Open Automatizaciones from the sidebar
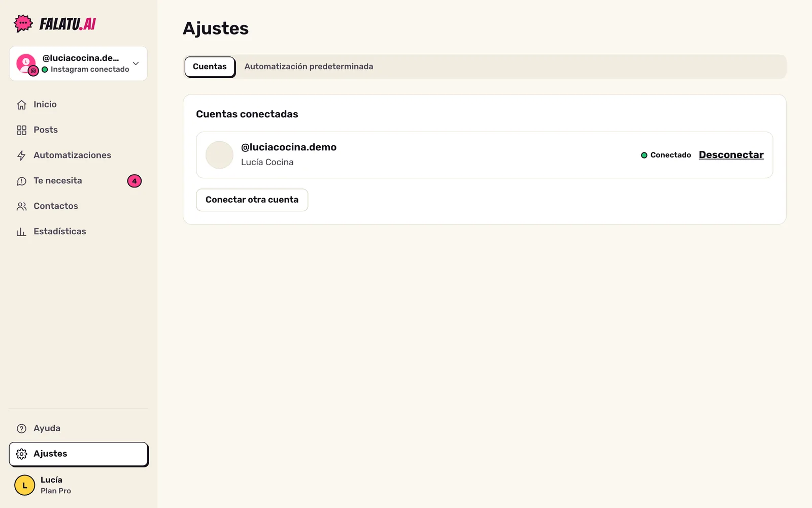The width and height of the screenshot is (812, 508). tap(79, 155)
